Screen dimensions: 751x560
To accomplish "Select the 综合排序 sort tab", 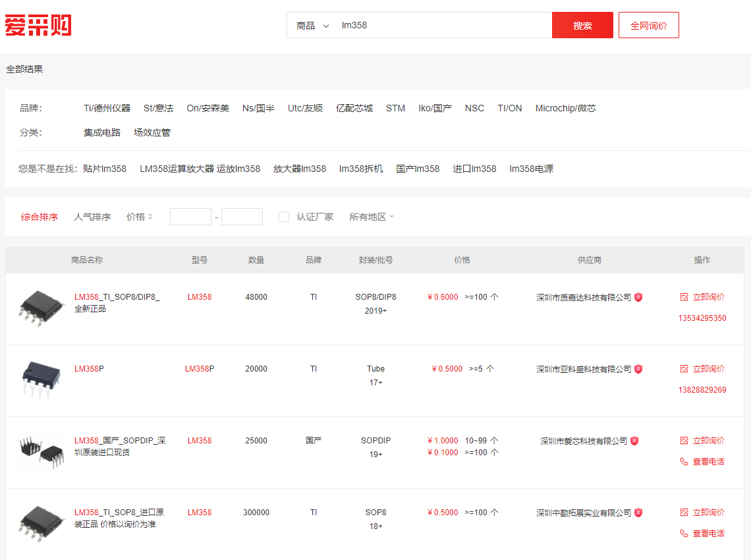I will 40,217.
